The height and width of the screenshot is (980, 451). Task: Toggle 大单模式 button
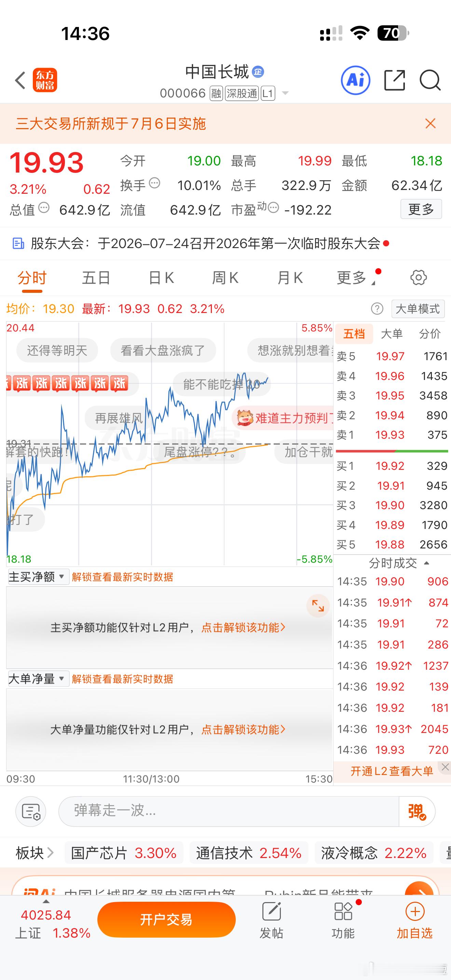click(418, 309)
